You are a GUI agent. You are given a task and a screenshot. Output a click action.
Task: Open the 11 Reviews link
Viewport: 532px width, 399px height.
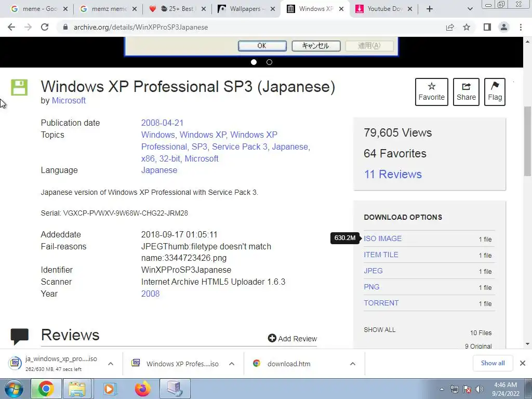(393, 174)
